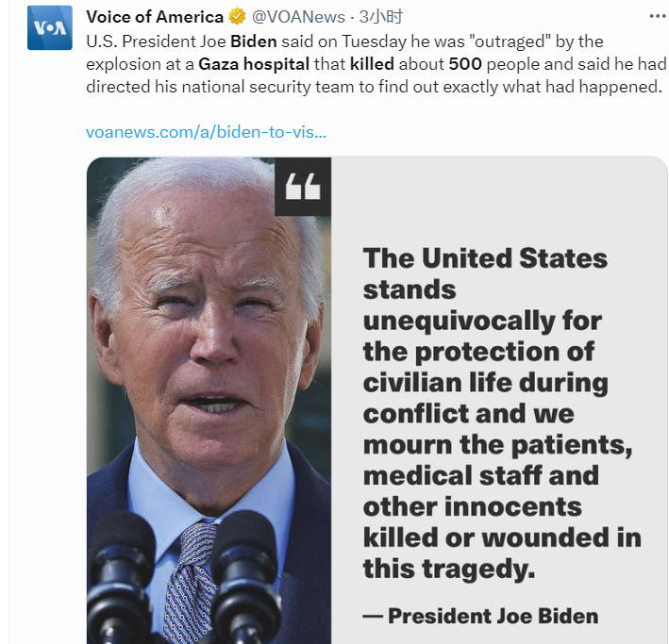The image size is (669, 644).
Task: Open the tweet via its 3小时 timestamp
Action: pyautogui.click(x=380, y=17)
